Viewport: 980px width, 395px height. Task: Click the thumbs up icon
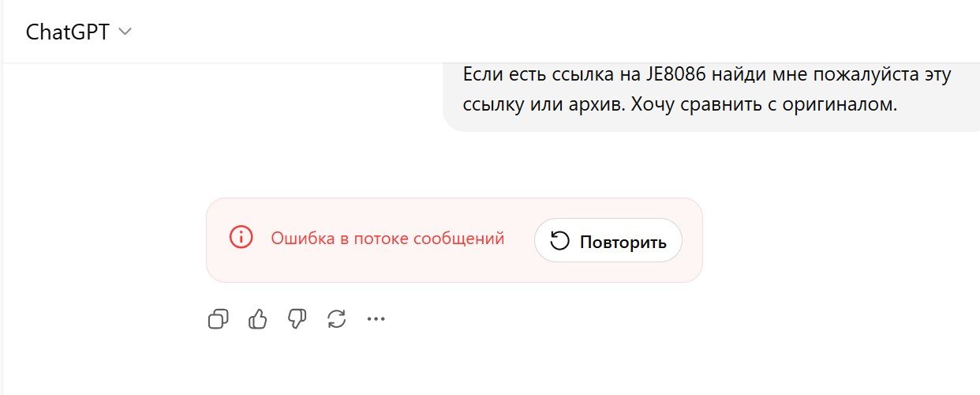[x=258, y=319]
